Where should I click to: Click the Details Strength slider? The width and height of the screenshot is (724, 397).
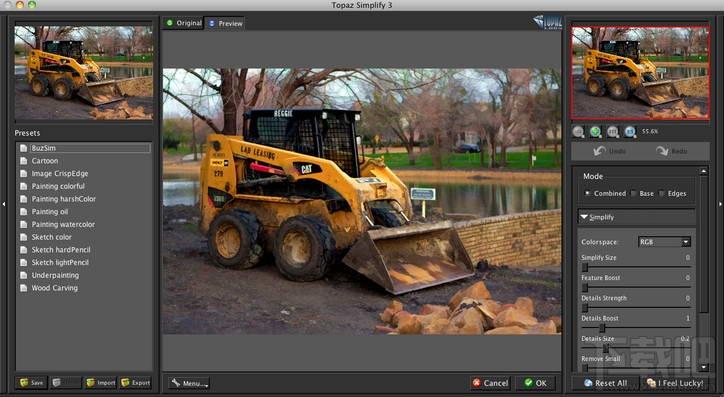pos(636,308)
